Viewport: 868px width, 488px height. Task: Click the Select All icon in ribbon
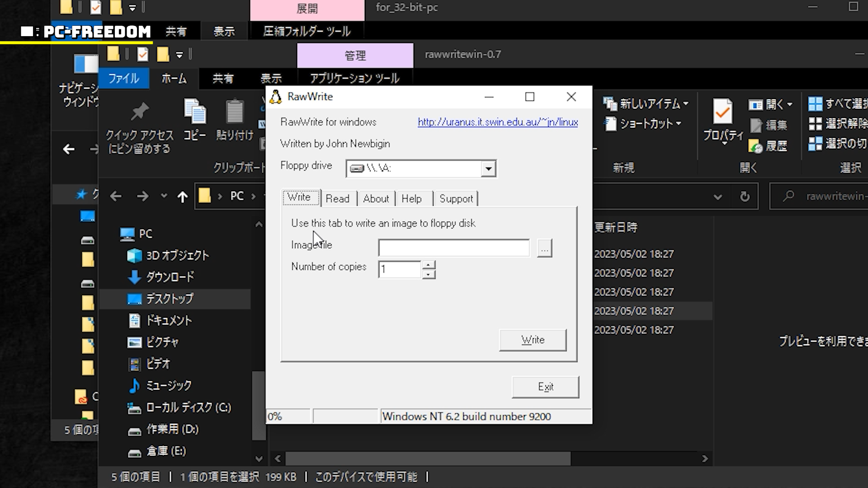click(815, 104)
